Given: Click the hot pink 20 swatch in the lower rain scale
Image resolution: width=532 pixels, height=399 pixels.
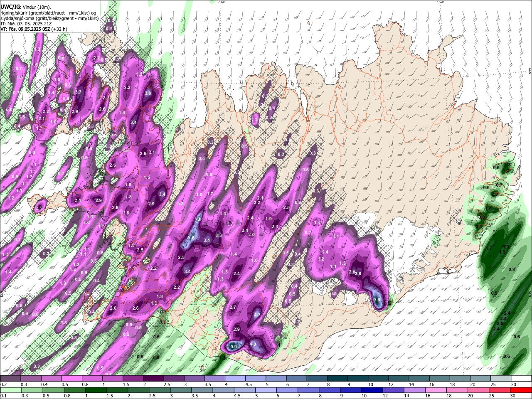Looking at the screenshot, I should coord(478,390).
